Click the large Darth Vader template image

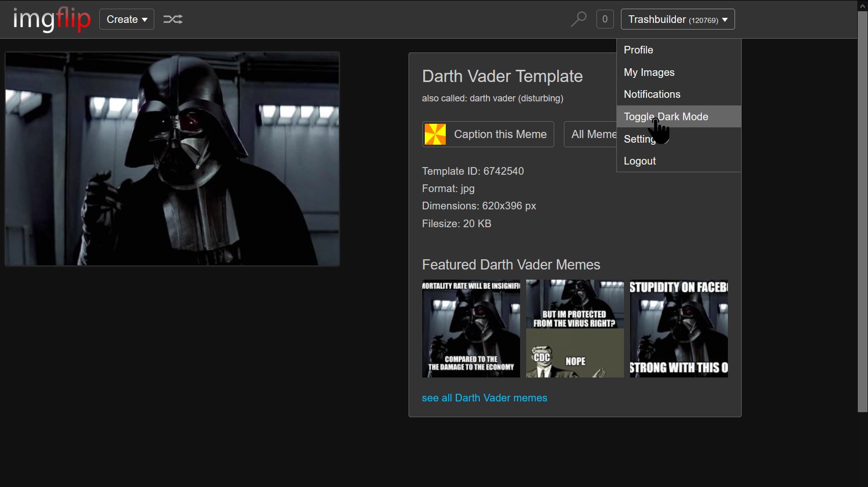tap(172, 158)
